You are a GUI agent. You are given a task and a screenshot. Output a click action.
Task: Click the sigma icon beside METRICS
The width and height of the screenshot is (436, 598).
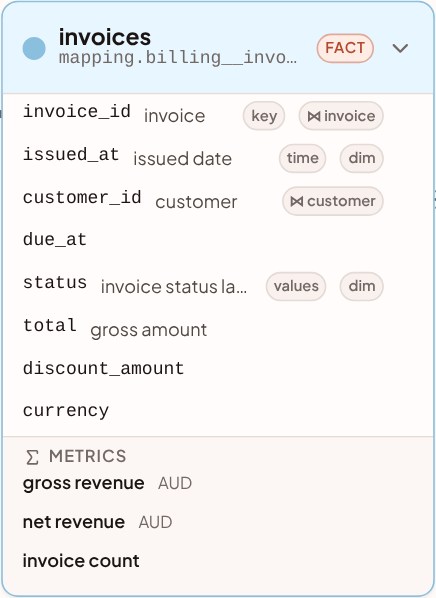(32, 457)
